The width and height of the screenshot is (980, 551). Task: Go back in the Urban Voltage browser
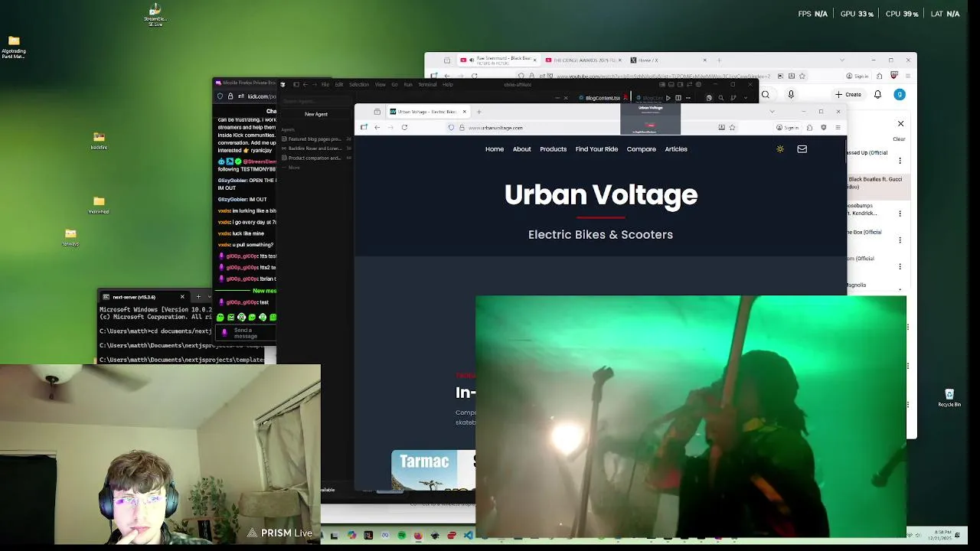[x=377, y=128]
